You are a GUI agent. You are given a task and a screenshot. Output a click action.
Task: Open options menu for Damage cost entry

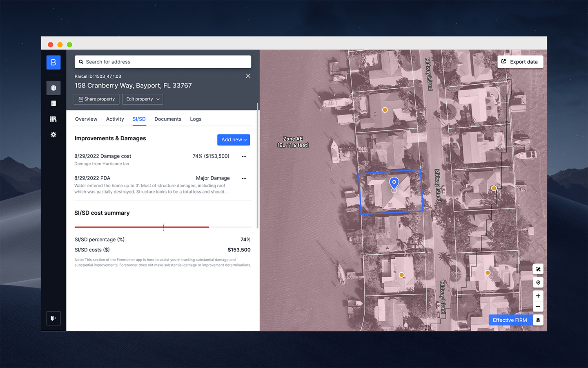(244, 157)
